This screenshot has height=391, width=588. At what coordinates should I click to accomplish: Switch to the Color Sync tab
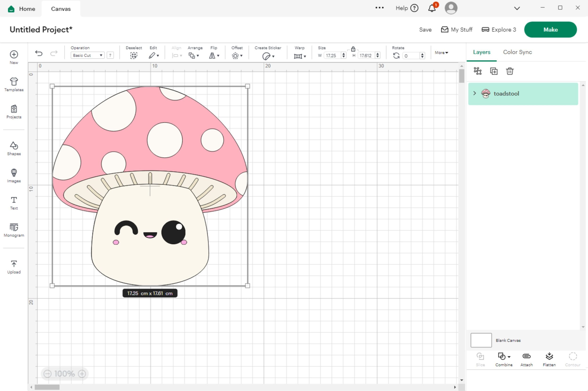517,52
